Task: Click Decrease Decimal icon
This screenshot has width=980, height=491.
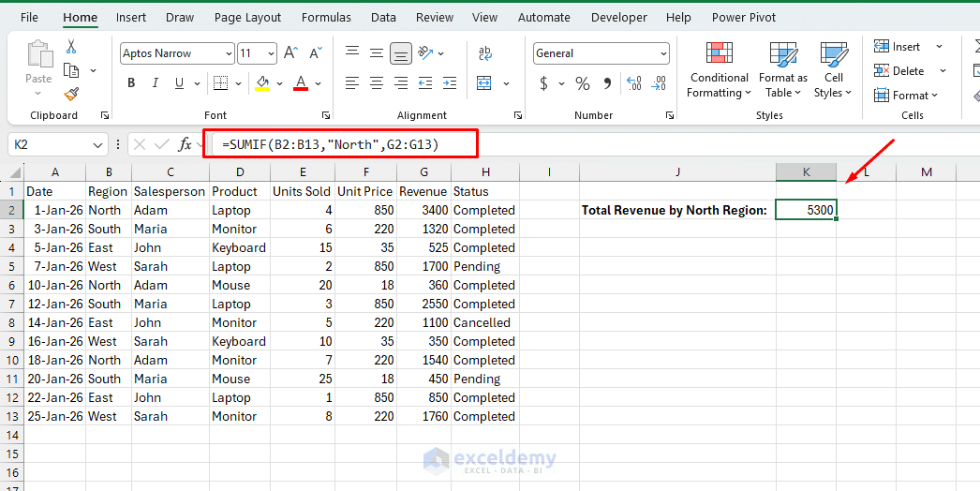Action: coord(659,83)
